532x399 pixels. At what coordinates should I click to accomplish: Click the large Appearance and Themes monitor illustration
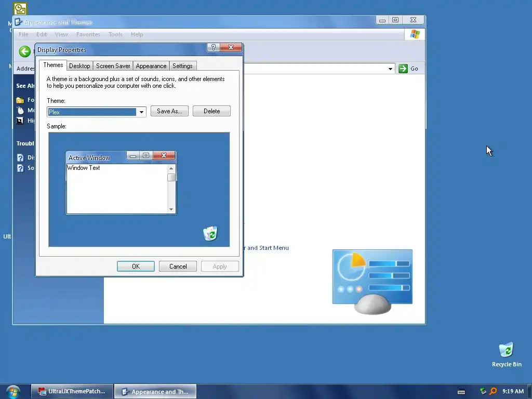[372, 282]
